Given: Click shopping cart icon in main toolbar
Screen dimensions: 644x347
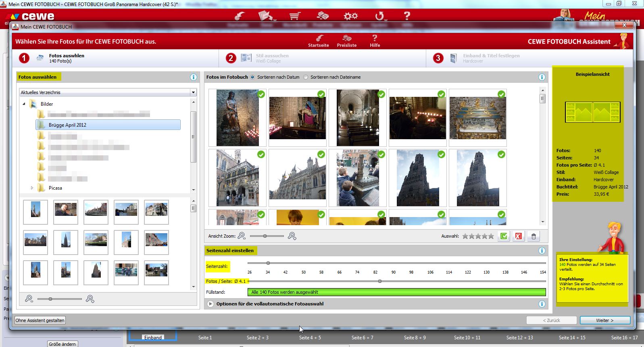Looking at the screenshot, I should [295, 16].
